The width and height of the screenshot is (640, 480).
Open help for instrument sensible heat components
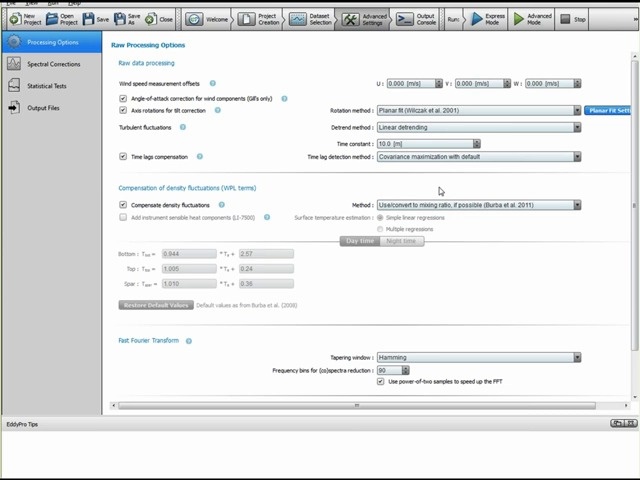(267, 217)
